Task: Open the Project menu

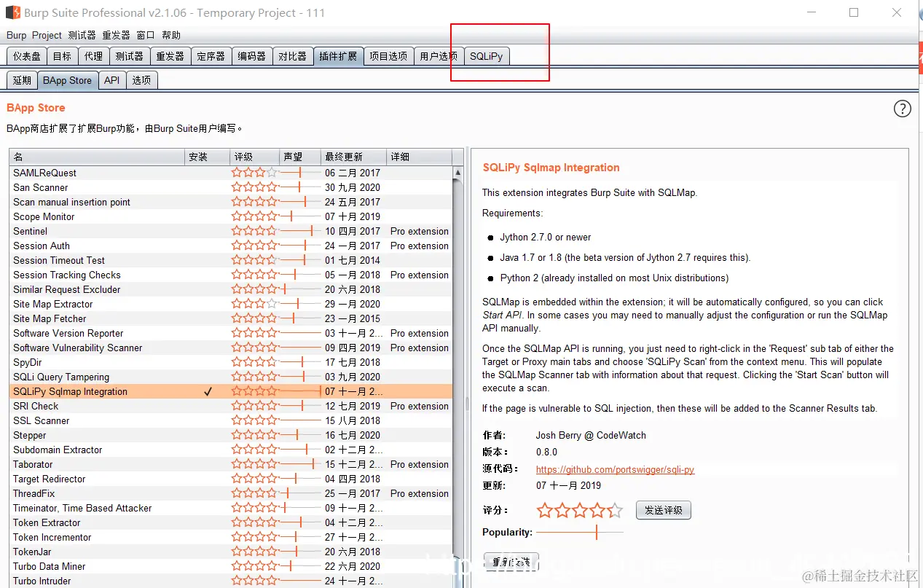Action: tap(47, 35)
